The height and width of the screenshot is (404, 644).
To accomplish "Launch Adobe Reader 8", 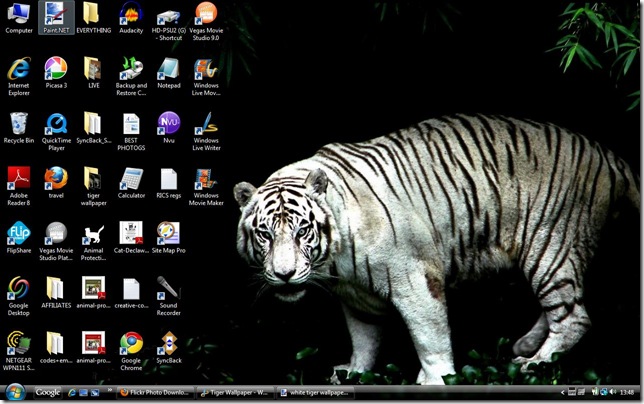I will (18, 186).
